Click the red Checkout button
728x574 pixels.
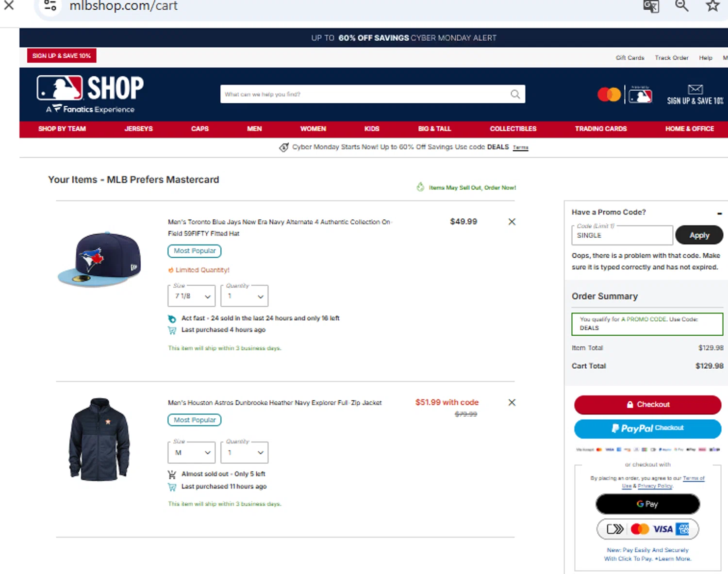(x=647, y=404)
